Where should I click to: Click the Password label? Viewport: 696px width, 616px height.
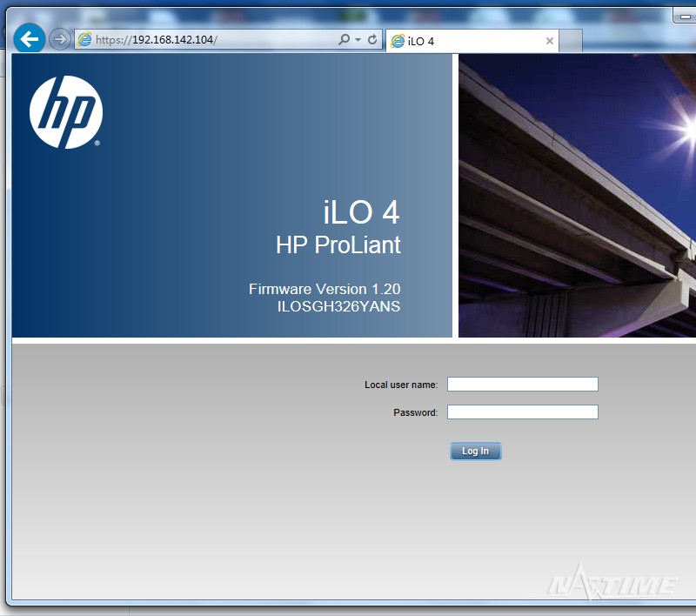(x=416, y=412)
